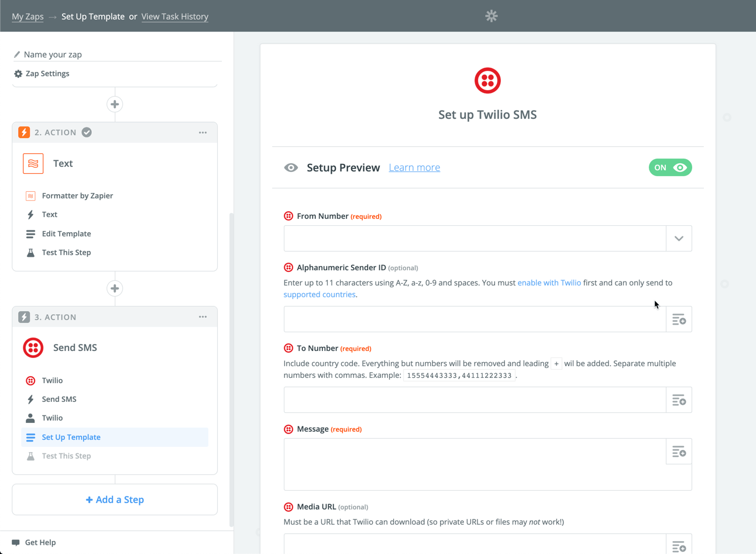Click the large Twilio logo above Set up Twilio SMS
756x554 pixels.
tap(487, 81)
